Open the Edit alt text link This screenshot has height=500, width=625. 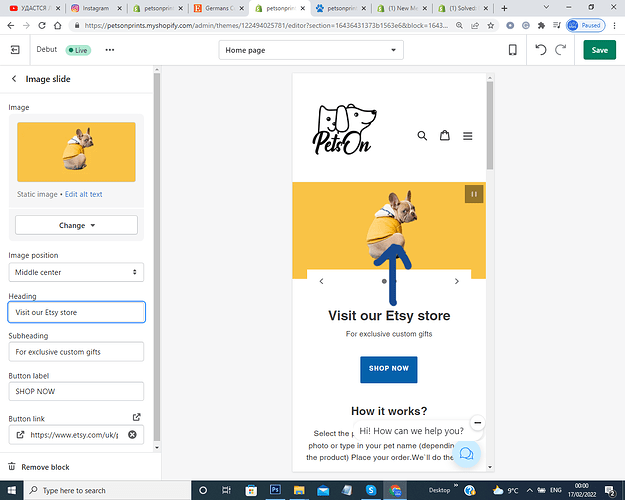(x=84, y=194)
